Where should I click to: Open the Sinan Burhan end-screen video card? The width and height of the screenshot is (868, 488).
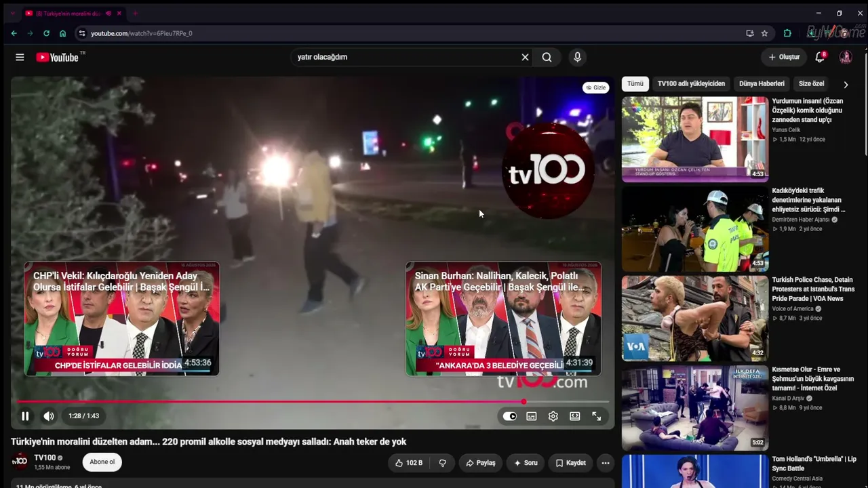click(x=503, y=319)
